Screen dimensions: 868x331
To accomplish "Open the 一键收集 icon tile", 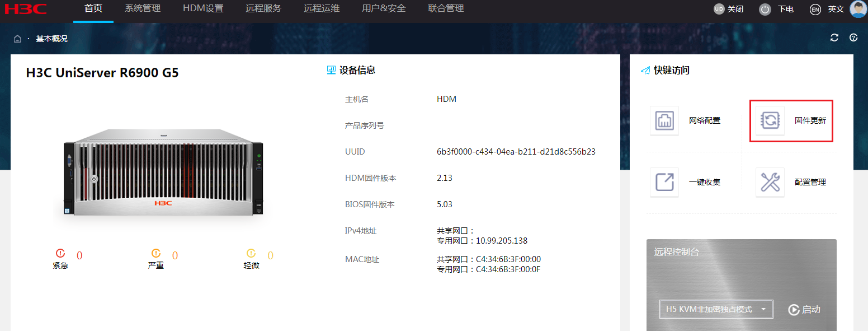I will [664, 182].
